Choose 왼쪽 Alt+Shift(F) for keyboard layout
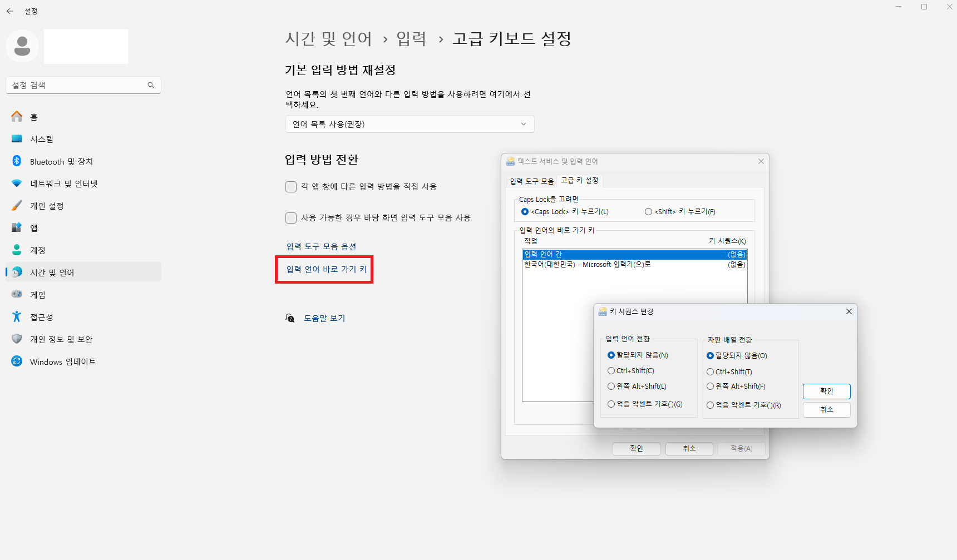Image resolution: width=957 pixels, height=560 pixels. coord(710,386)
